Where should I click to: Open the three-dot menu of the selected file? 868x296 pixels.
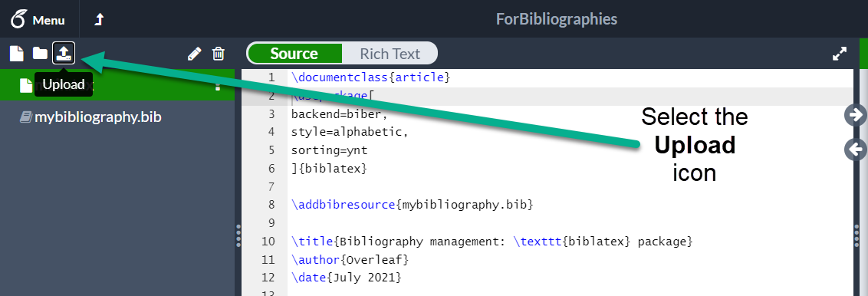tap(218, 85)
